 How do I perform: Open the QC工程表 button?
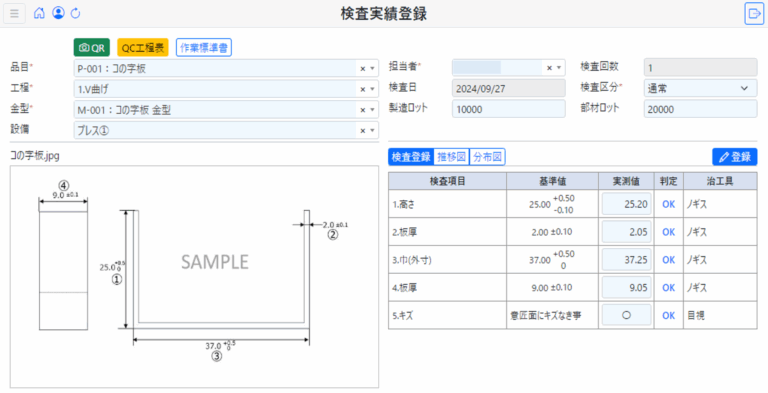[143, 48]
